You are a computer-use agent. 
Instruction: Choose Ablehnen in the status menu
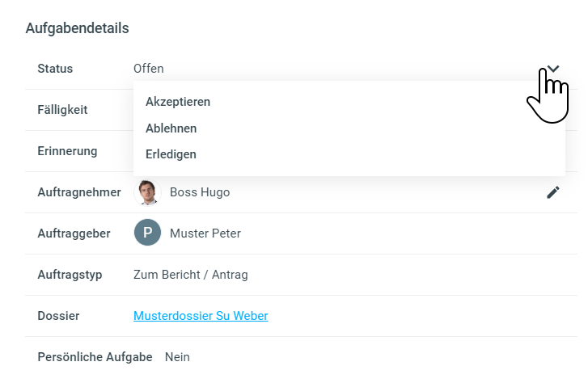[x=171, y=128]
